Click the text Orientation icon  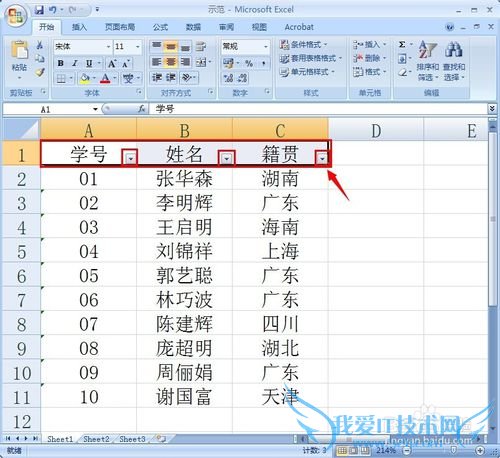[x=187, y=78]
